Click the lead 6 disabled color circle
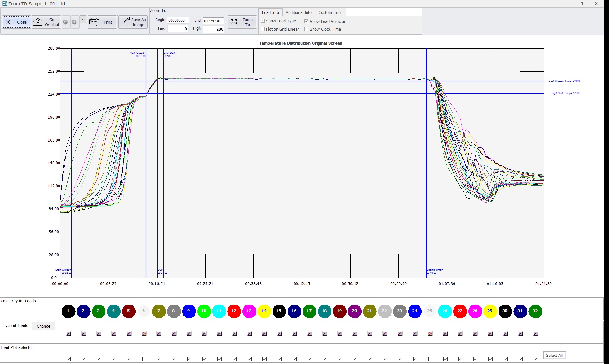Screen dimensions: 609x364 click(144, 311)
